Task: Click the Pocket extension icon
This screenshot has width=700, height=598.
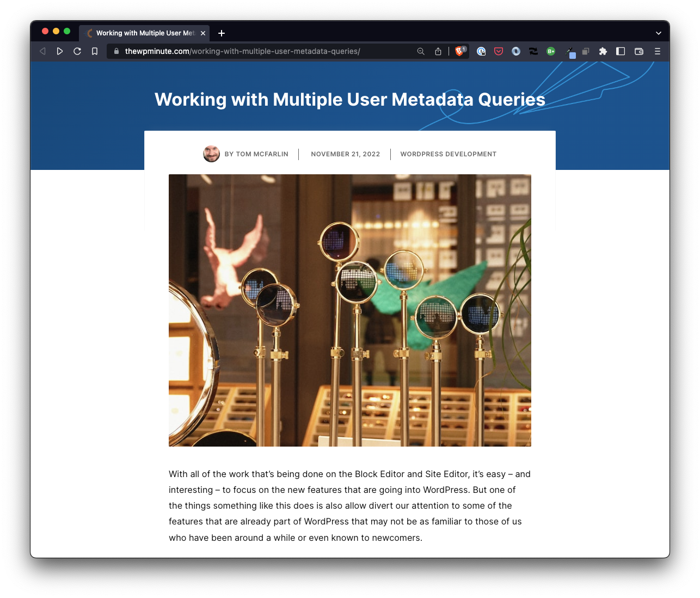Action: [499, 51]
